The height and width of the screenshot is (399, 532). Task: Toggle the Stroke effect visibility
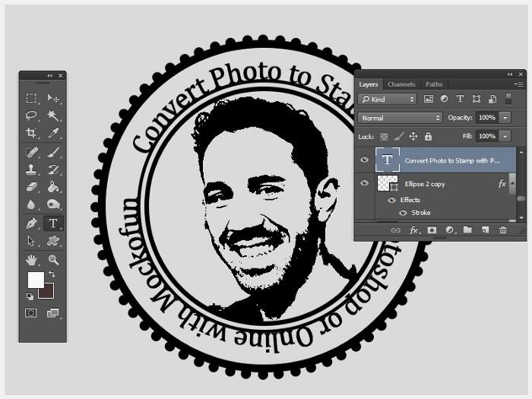(x=403, y=213)
